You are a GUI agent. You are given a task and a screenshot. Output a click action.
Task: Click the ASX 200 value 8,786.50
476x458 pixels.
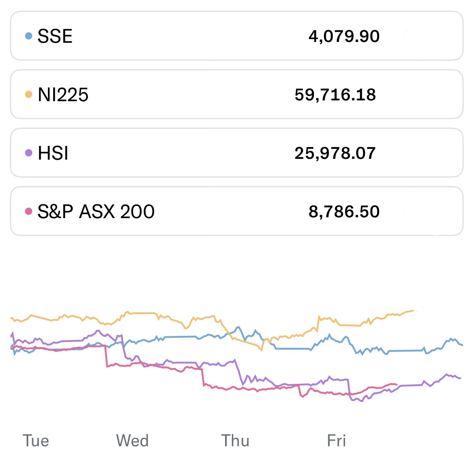coord(344,212)
